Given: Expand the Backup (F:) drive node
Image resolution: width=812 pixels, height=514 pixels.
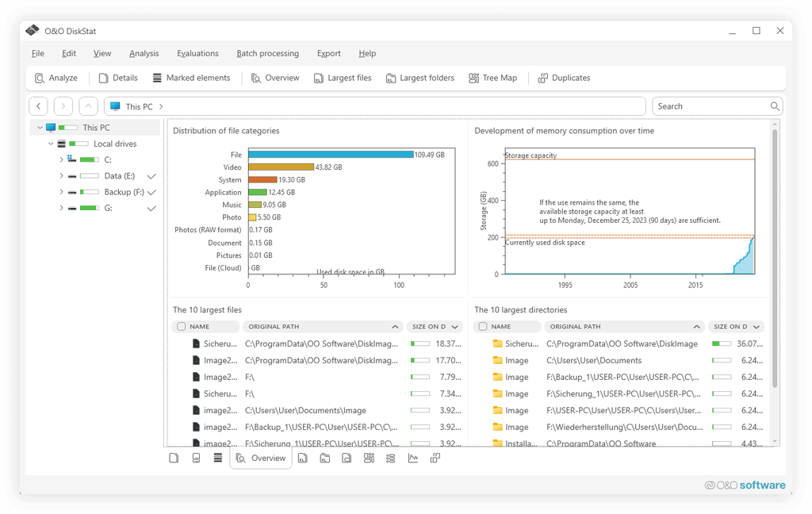Looking at the screenshot, I should 61,192.
